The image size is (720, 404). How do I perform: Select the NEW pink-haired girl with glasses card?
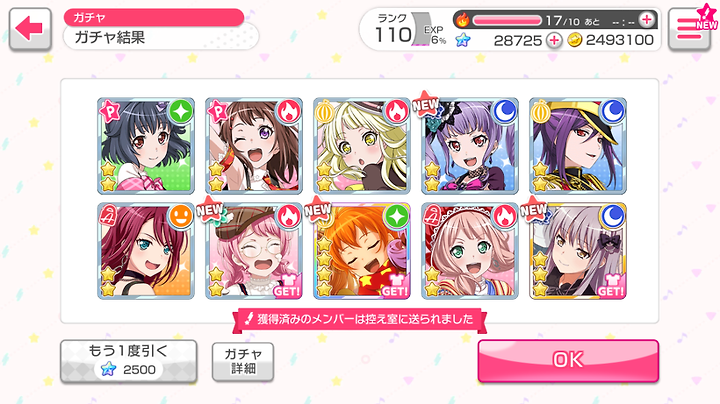click(x=254, y=251)
